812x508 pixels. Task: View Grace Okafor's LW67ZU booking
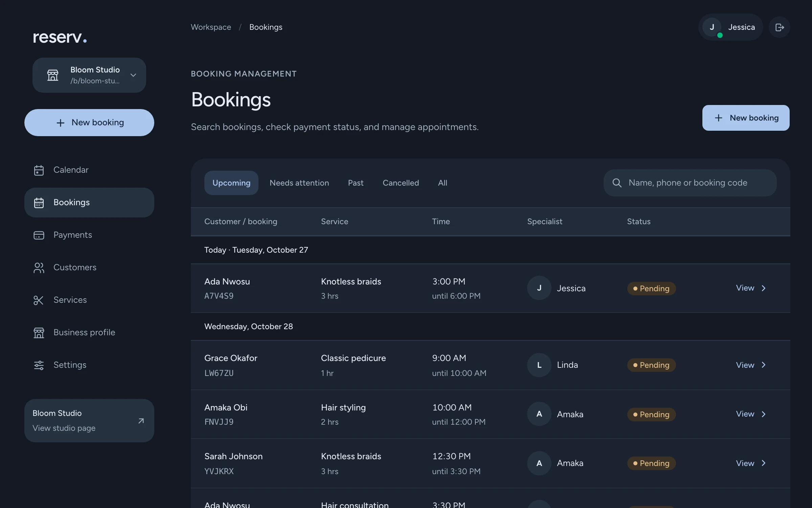coord(751,365)
